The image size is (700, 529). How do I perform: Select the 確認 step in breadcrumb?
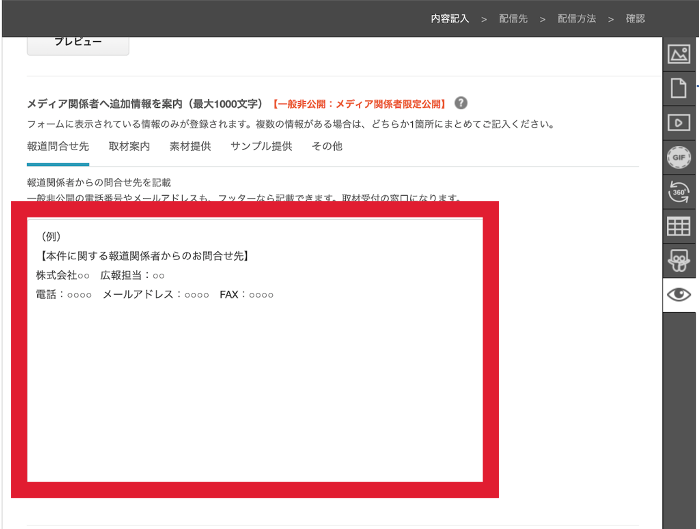coord(635,18)
